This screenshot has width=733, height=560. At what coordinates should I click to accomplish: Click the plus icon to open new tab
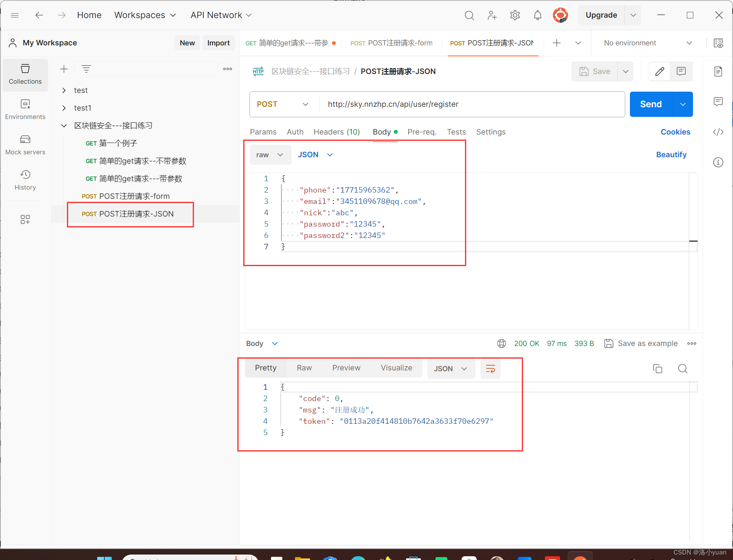tap(557, 43)
